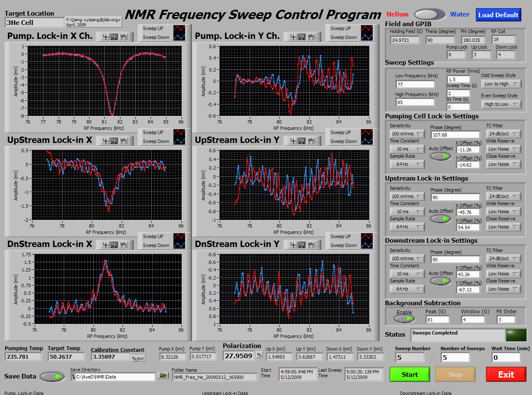Click the Folder Name value field
532x395 pixels.
point(214,377)
